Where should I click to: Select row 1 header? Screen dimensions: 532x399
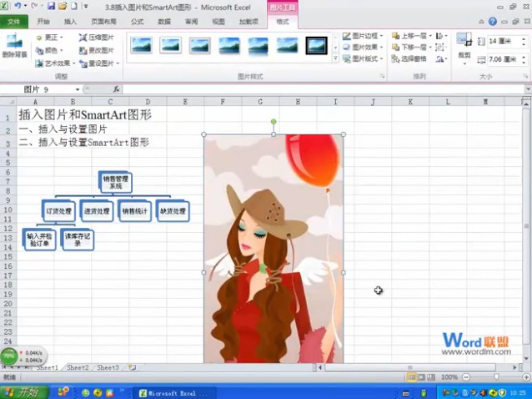tap(8, 115)
